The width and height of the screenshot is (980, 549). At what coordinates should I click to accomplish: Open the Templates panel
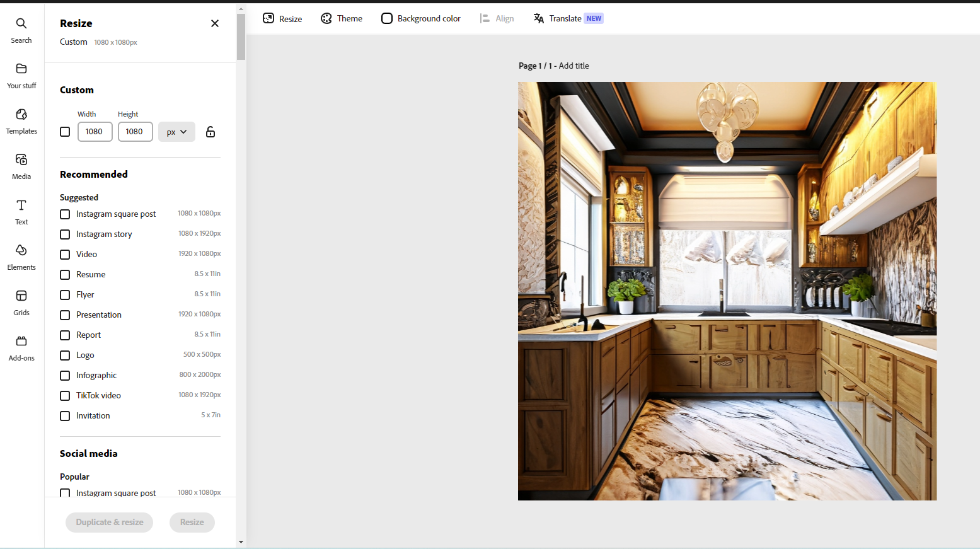tap(21, 121)
